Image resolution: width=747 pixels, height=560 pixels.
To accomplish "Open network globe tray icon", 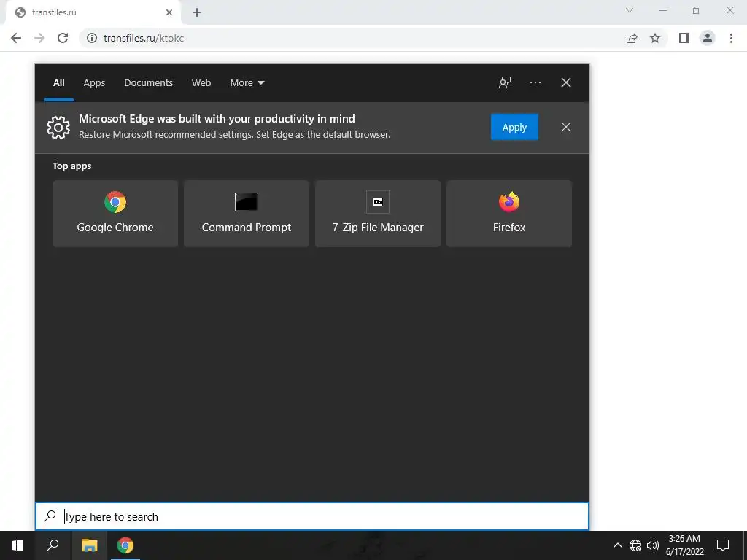I will click(x=635, y=545).
